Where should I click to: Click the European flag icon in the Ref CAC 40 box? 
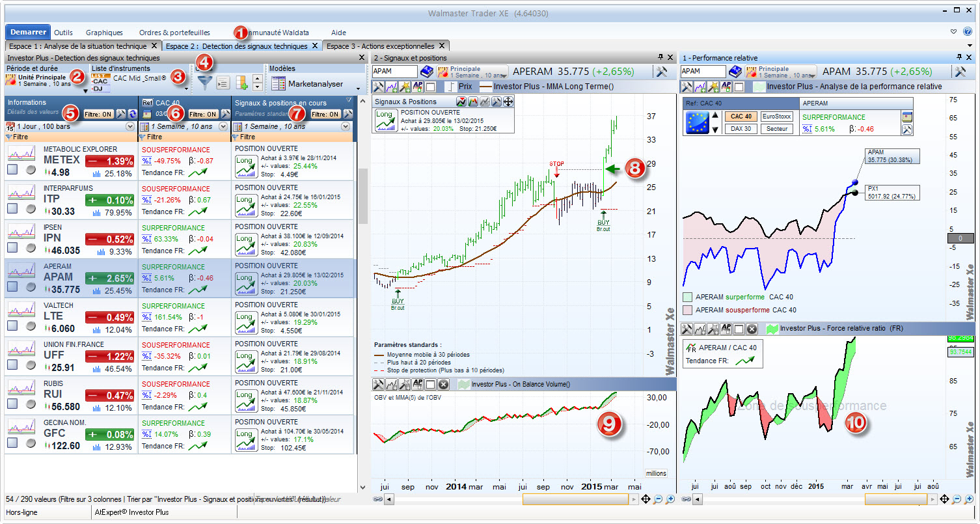[696, 122]
